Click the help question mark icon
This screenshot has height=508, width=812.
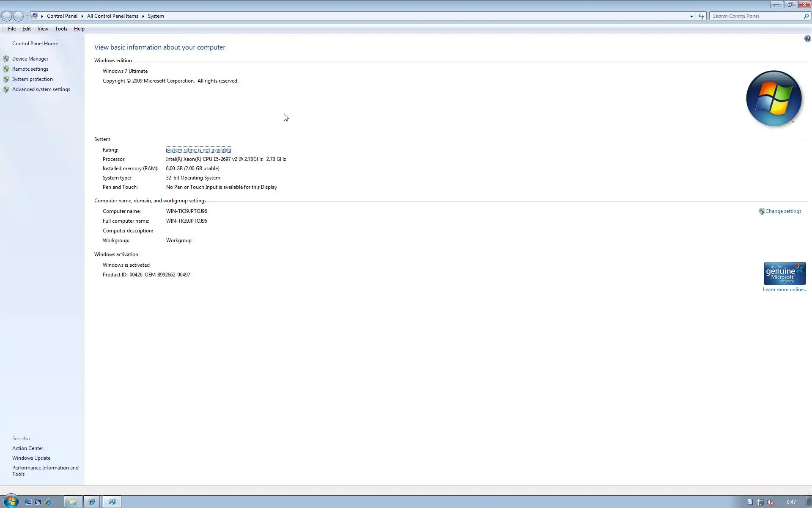(807, 39)
